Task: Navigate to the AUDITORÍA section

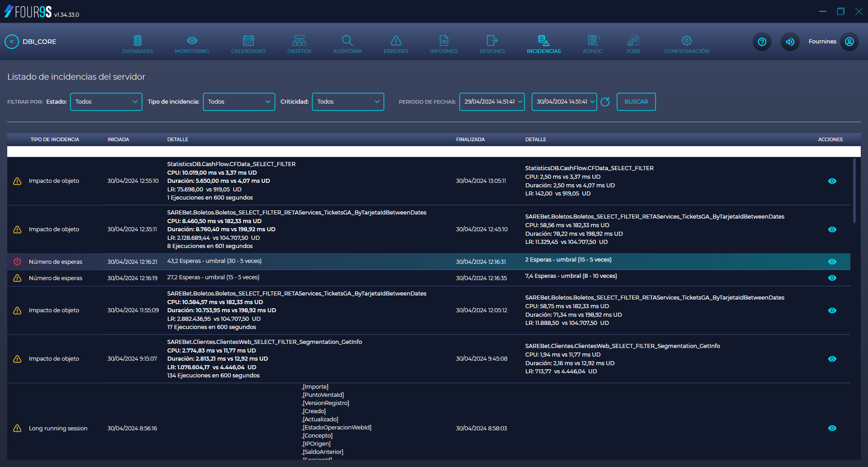Action: click(347, 43)
